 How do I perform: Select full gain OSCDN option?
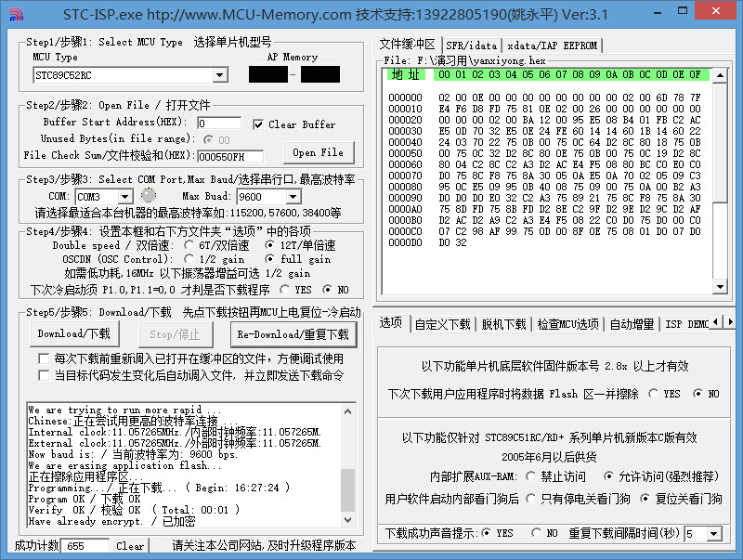pyautogui.click(x=269, y=259)
